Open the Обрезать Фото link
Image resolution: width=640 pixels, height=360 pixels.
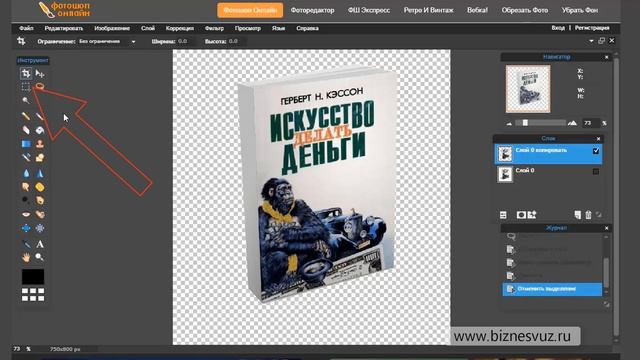pyautogui.click(x=525, y=10)
